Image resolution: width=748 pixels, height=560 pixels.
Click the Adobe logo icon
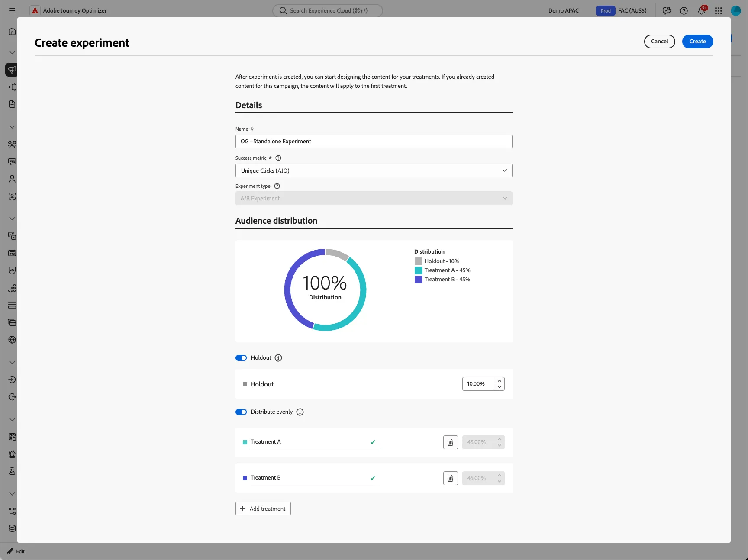click(35, 10)
